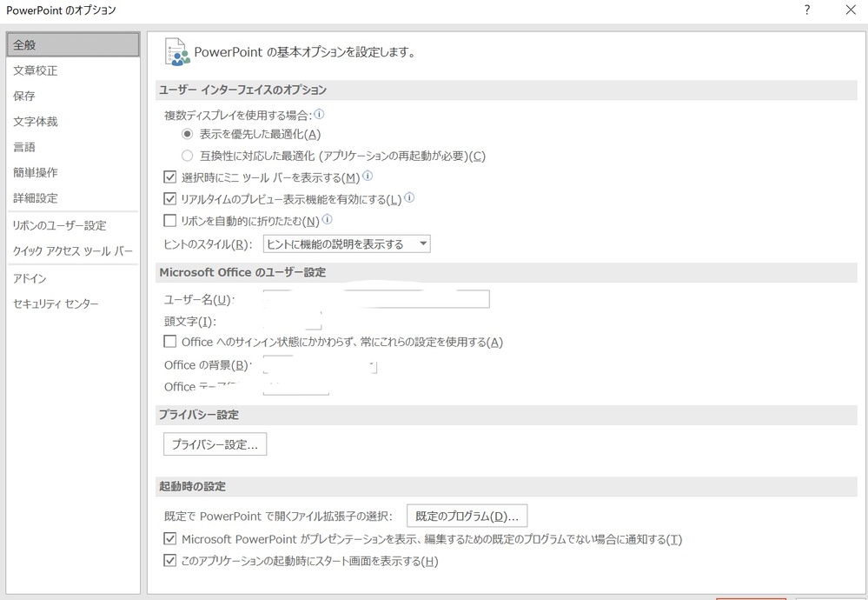
Task: Click info icon next to multiple displays label
Action: coord(320,114)
